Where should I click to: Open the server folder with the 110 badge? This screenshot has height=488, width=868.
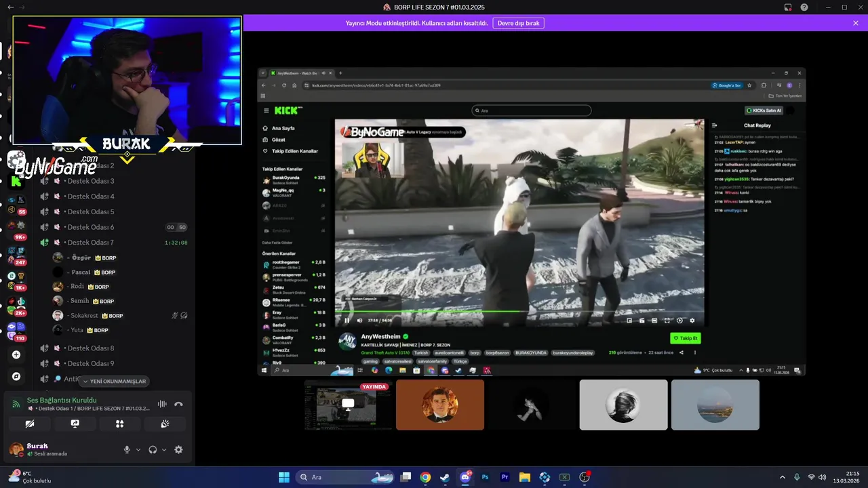(x=16, y=331)
